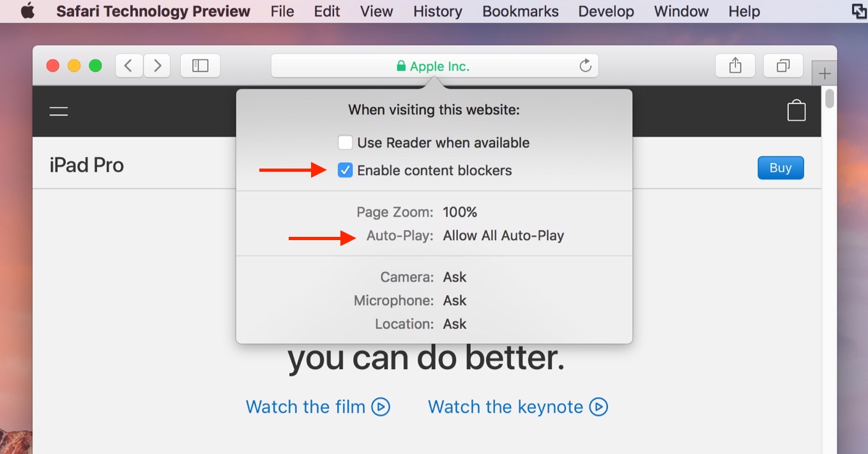Open the Apple Store bag
The width and height of the screenshot is (868, 454).
pyautogui.click(x=796, y=110)
